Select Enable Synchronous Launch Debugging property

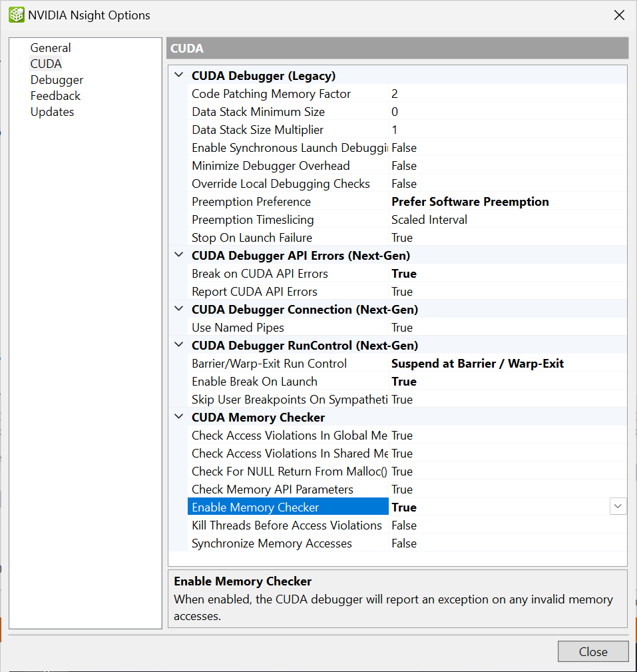coord(288,148)
